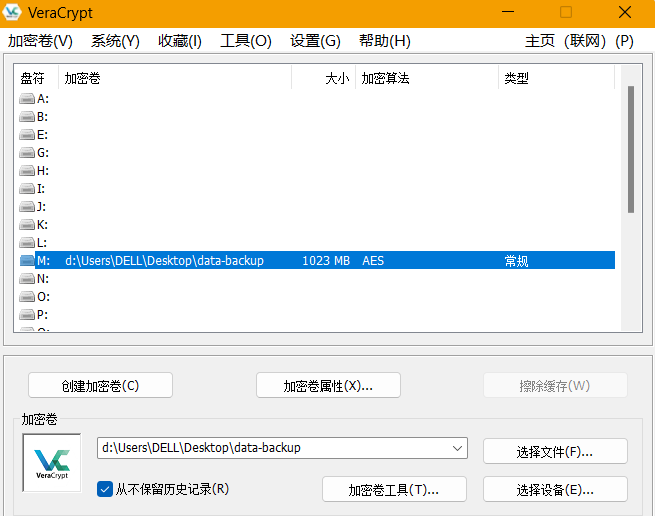Click the VeraCrypt title bar app icon
Screen dimensions: 655x516
click(12, 13)
